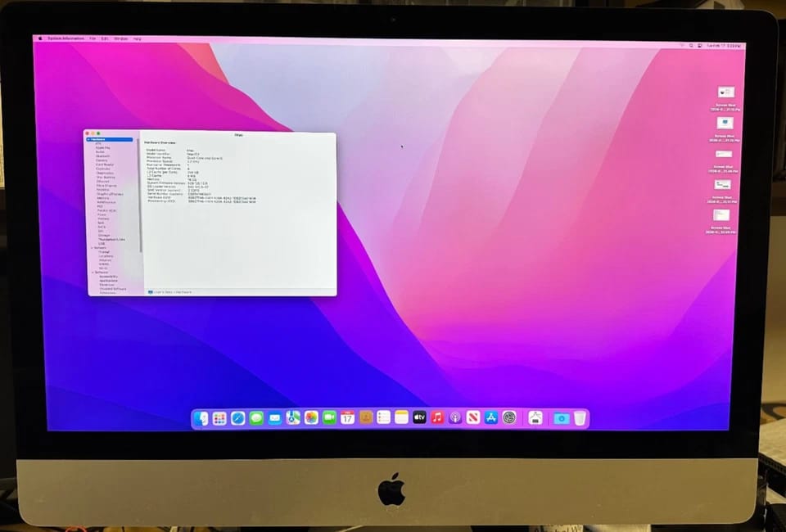Select Bluetooth in the sidebar

pyautogui.click(x=103, y=156)
